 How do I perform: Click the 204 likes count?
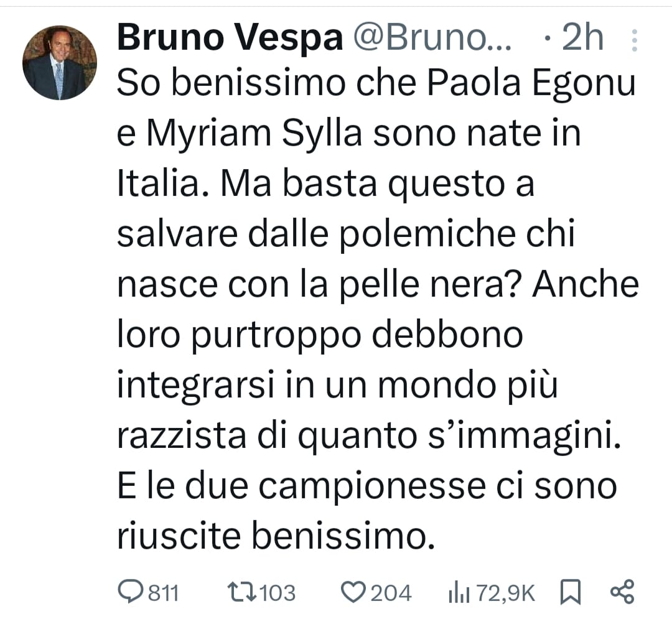[391, 593]
